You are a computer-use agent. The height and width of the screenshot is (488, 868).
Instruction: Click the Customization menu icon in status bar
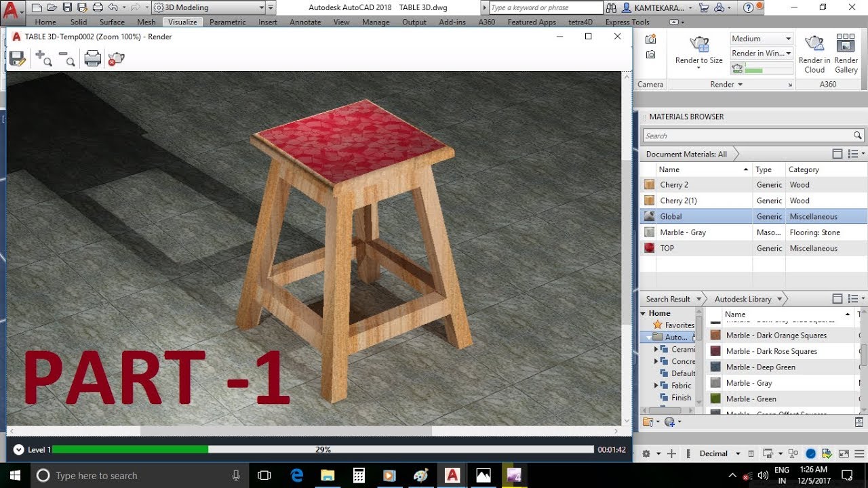coord(859,453)
